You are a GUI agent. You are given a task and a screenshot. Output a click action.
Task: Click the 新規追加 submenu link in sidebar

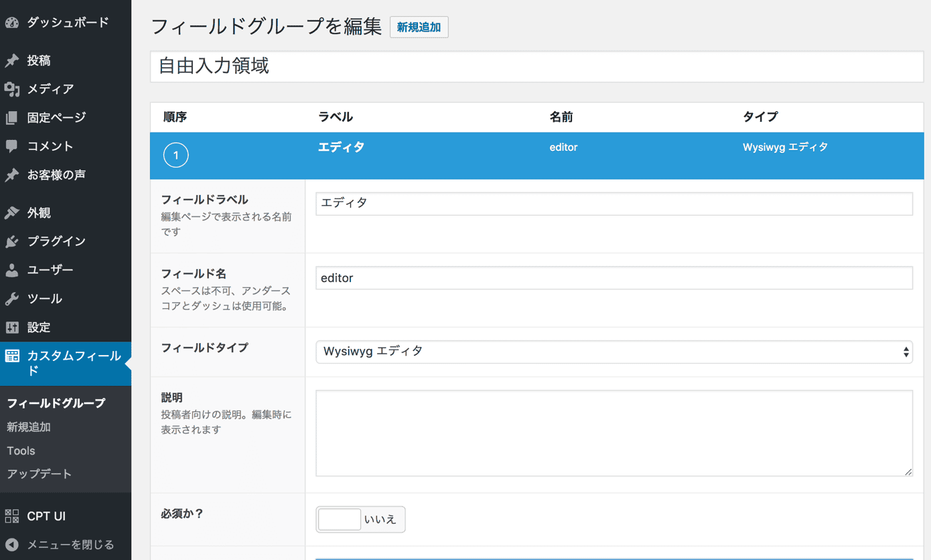[29, 427]
